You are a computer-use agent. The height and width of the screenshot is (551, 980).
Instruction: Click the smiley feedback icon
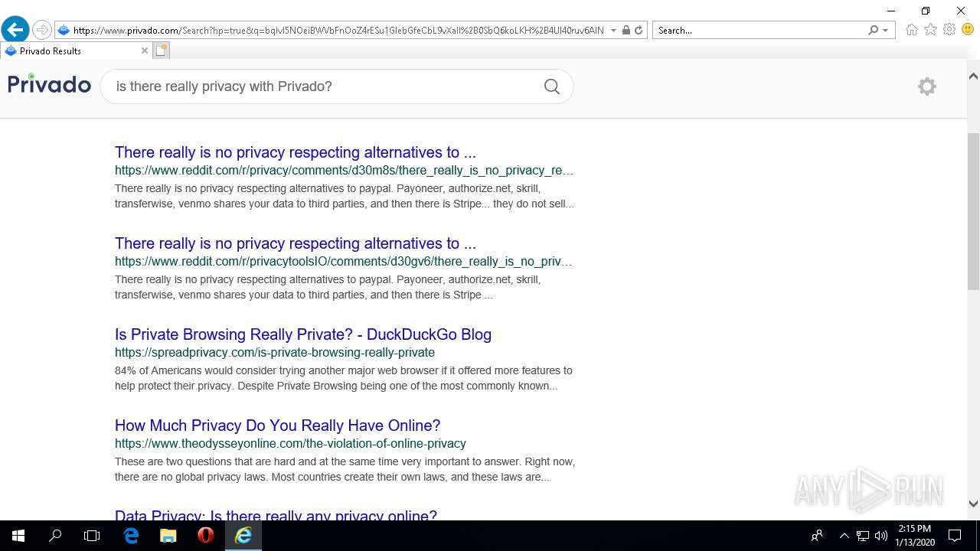tap(969, 30)
